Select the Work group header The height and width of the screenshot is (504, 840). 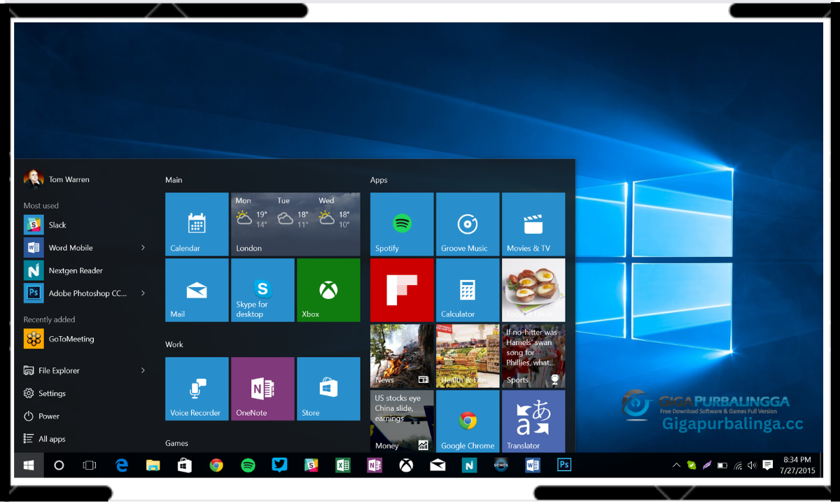tap(174, 344)
